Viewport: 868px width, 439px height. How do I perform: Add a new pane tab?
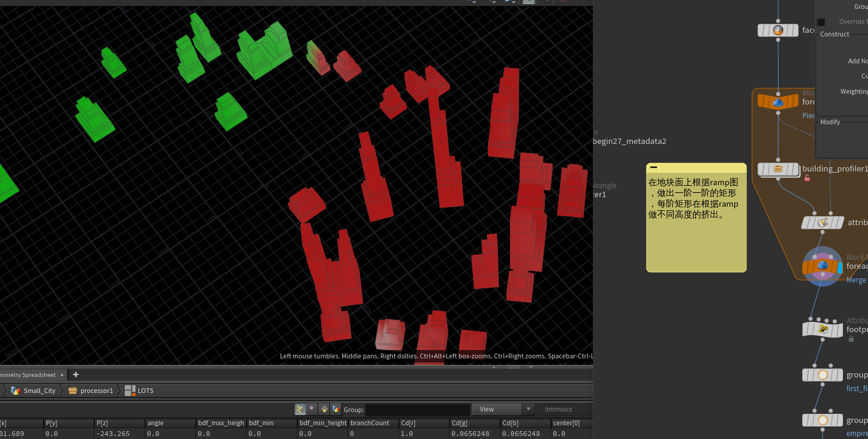(x=76, y=375)
